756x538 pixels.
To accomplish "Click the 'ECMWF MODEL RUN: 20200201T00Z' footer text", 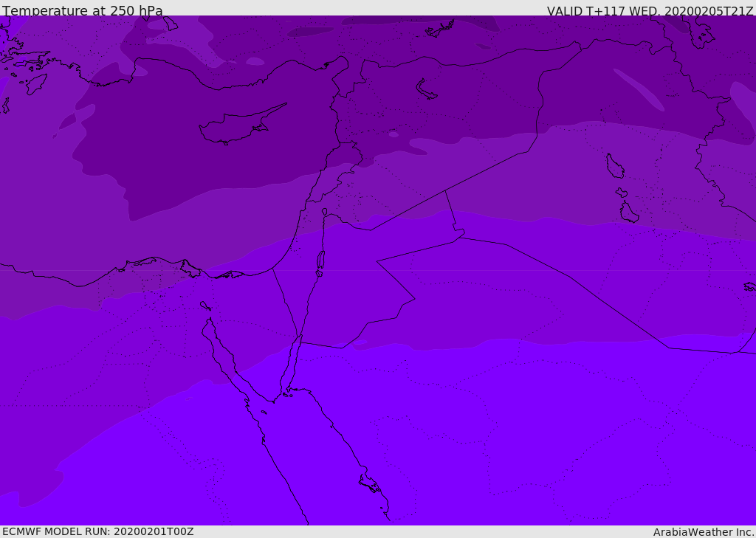I will (x=98, y=532).
